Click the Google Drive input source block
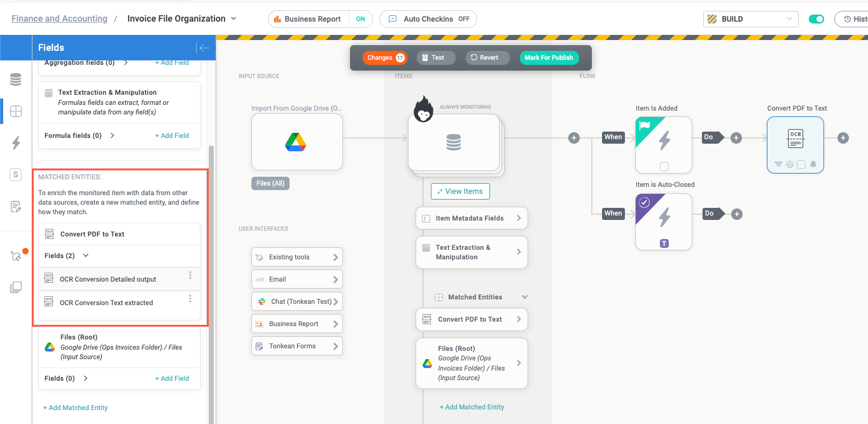Image resolution: width=868 pixels, height=424 pixels. (x=297, y=142)
